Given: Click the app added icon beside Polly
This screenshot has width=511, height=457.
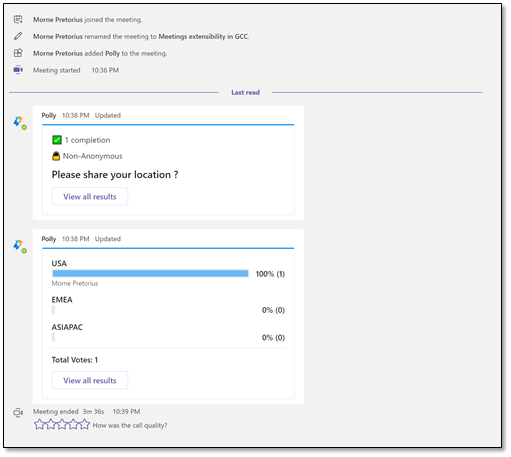Looking at the screenshot, I should click(x=18, y=53).
